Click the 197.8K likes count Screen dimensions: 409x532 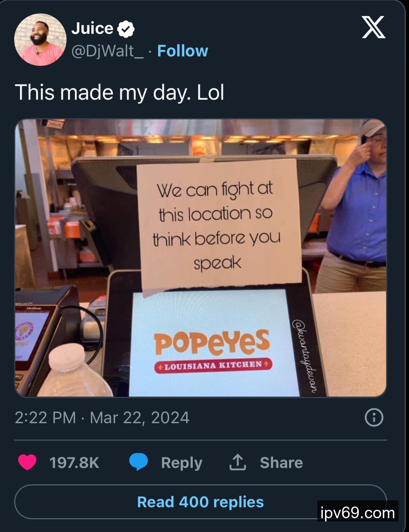click(74, 463)
